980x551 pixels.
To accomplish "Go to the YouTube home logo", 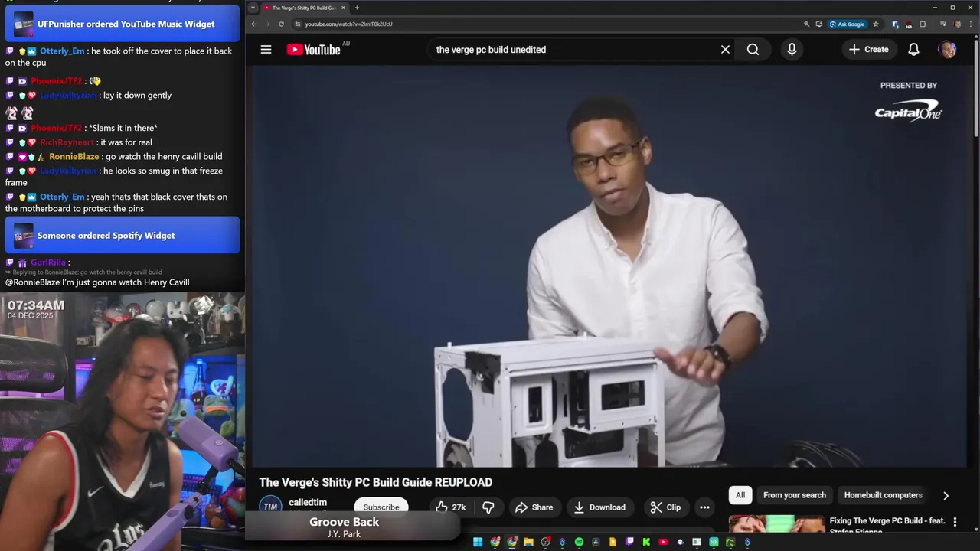I will 313,50.
